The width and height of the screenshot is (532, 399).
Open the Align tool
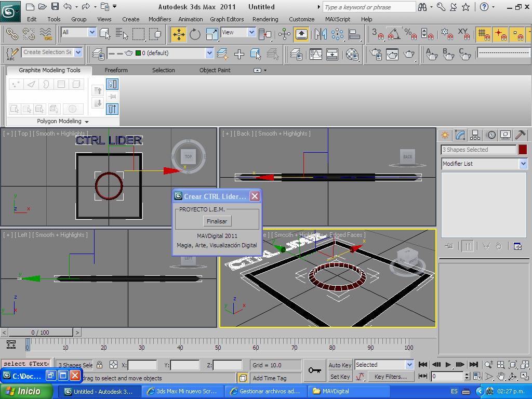(x=354, y=34)
